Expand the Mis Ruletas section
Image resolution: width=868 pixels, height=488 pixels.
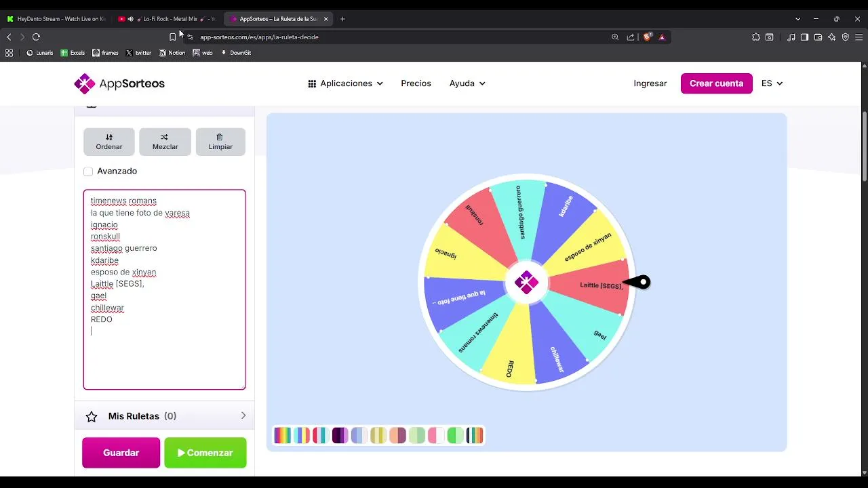click(164, 416)
